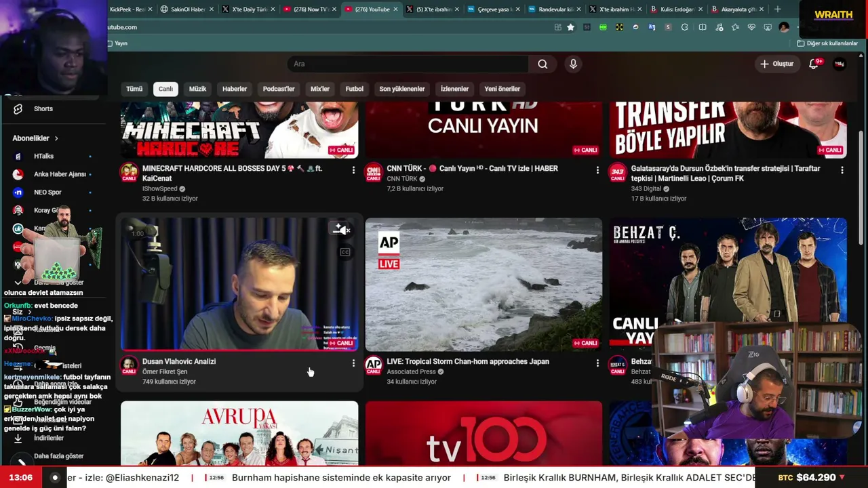Select the İzlenenler filter chip

click(454, 89)
